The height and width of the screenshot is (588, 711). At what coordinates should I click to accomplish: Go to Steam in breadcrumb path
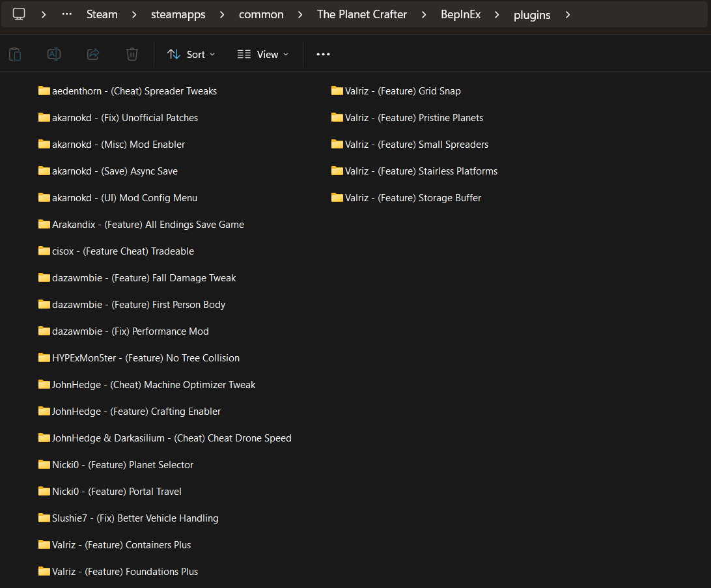point(102,14)
